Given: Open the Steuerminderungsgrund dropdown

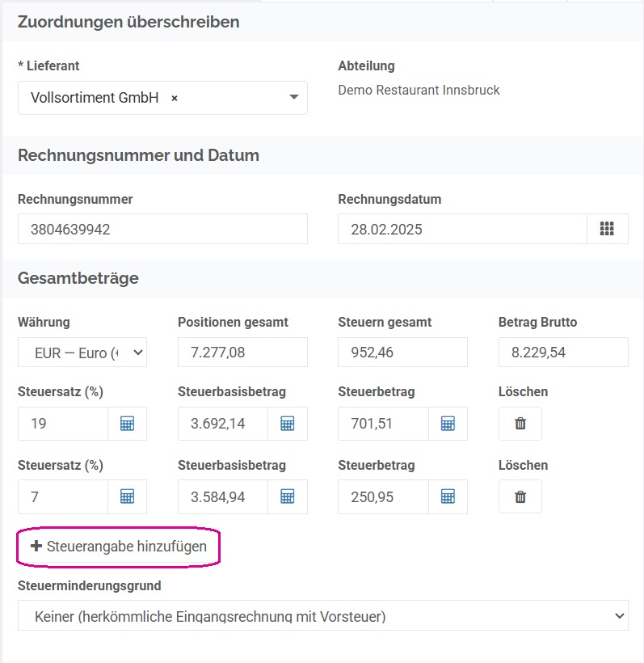Looking at the screenshot, I should click(323, 615).
